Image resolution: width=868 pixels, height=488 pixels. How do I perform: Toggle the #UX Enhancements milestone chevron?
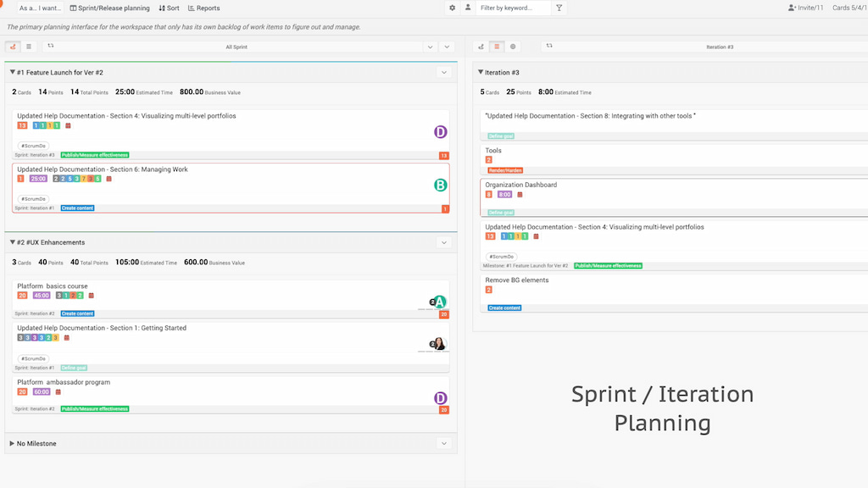(x=444, y=242)
